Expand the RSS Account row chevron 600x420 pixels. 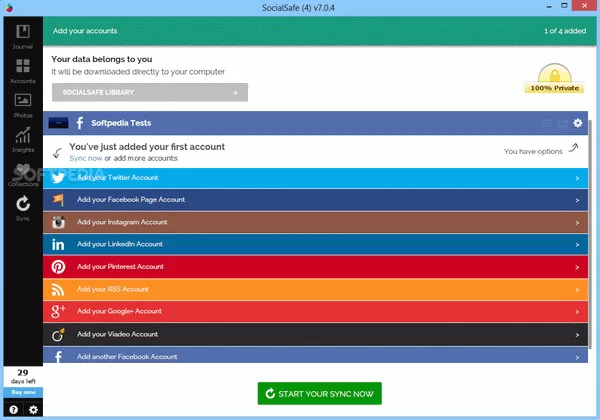(x=577, y=290)
